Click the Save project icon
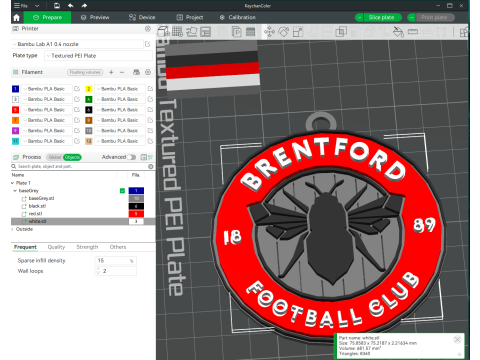This screenshot has height=360, width=480. click(57, 6)
